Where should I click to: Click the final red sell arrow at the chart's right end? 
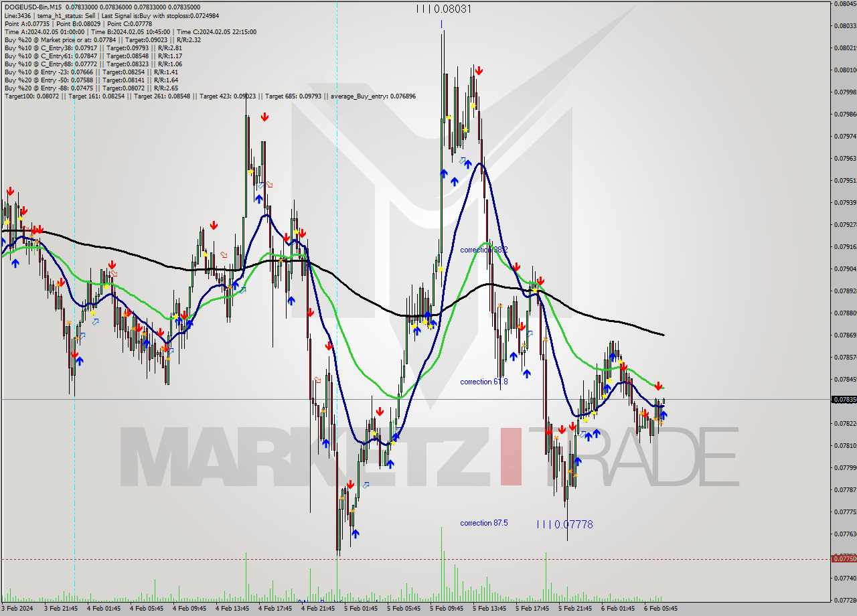coord(658,386)
